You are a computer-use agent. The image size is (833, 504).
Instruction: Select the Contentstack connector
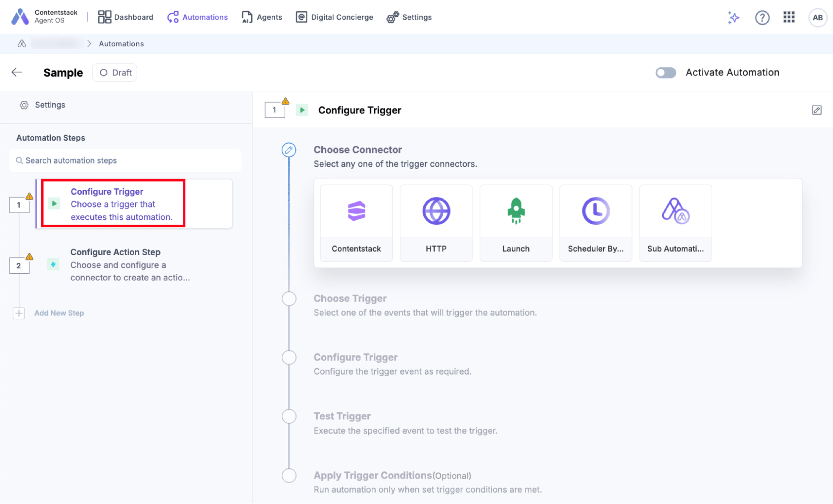pyautogui.click(x=356, y=223)
